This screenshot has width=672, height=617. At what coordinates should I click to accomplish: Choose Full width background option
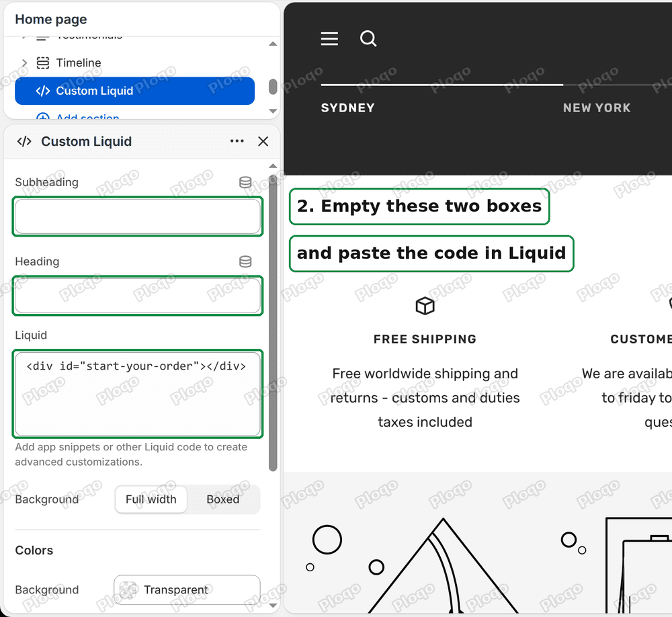point(151,499)
